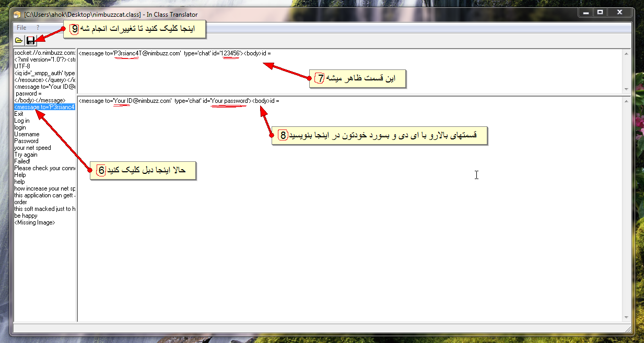Image resolution: width=644 pixels, height=343 pixels.
Task: Click the Save floppy disk toolbar icon
Action: (x=31, y=40)
